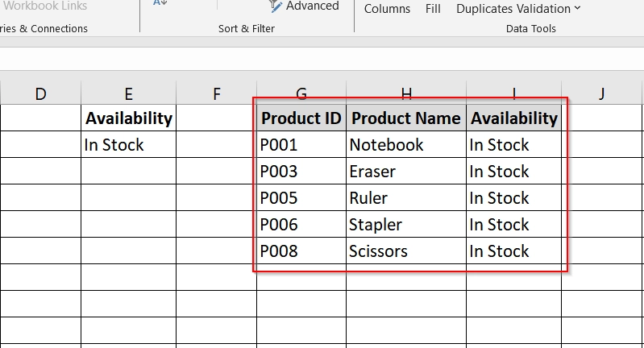
Task: Select cell containing P008
Action: [301, 251]
